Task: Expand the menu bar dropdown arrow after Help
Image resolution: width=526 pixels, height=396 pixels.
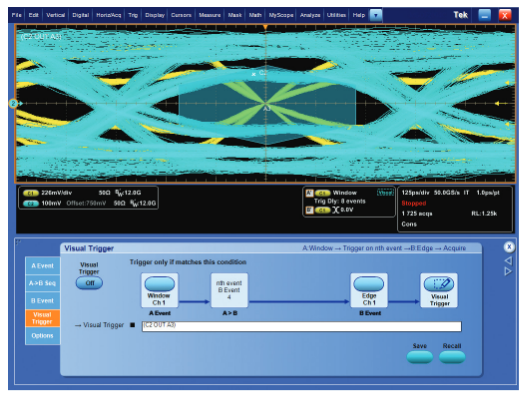Action: [x=376, y=15]
